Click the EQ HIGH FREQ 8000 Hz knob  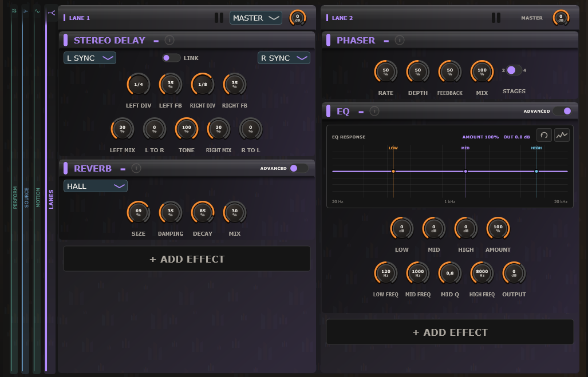[482, 273]
